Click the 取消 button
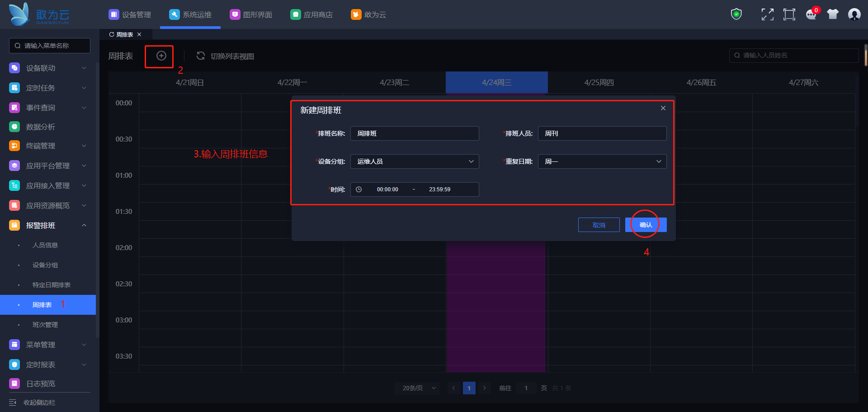868x412 pixels. click(x=599, y=225)
